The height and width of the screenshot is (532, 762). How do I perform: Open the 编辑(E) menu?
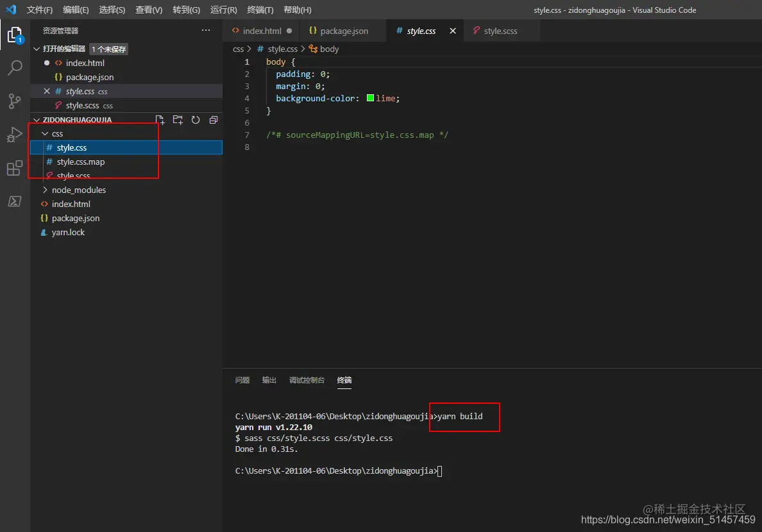click(76, 10)
